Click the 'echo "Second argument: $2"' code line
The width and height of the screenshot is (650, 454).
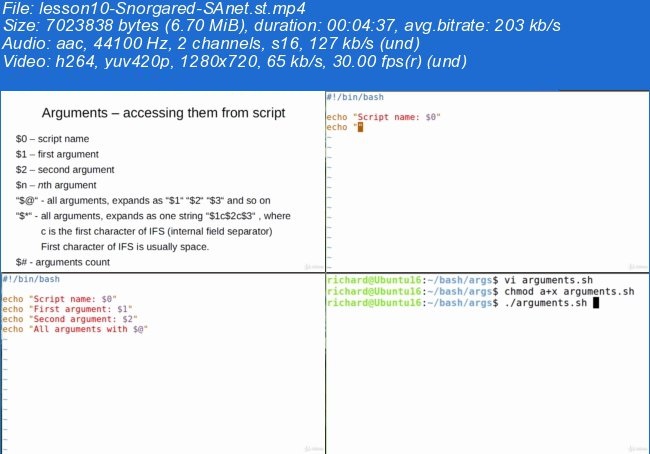(70, 319)
